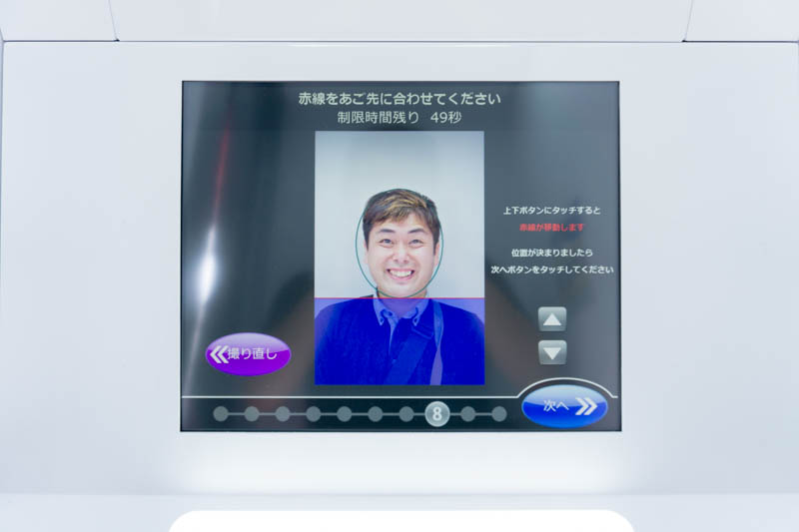Viewport: 799px width, 532px height.
Task: Click the fifth progress step dot
Action: (345, 413)
